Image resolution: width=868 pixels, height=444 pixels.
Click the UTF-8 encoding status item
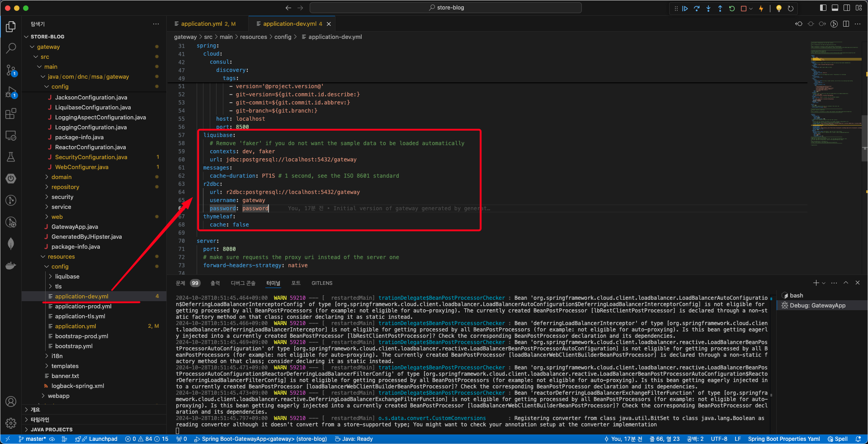pos(719,439)
